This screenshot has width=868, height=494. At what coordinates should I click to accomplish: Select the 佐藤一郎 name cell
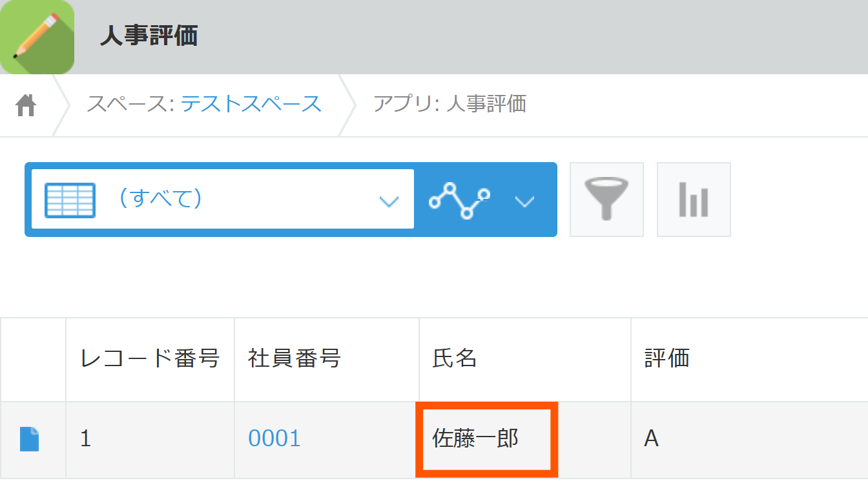click(476, 439)
